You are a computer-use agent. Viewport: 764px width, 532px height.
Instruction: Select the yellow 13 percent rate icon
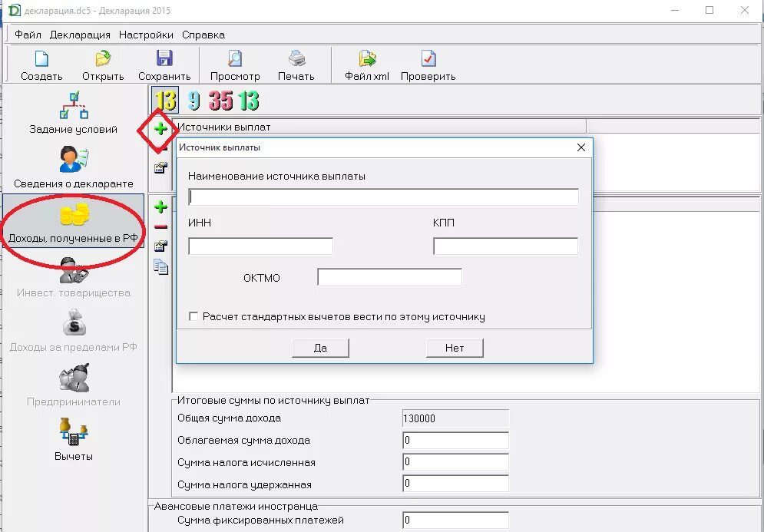[x=165, y=100]
